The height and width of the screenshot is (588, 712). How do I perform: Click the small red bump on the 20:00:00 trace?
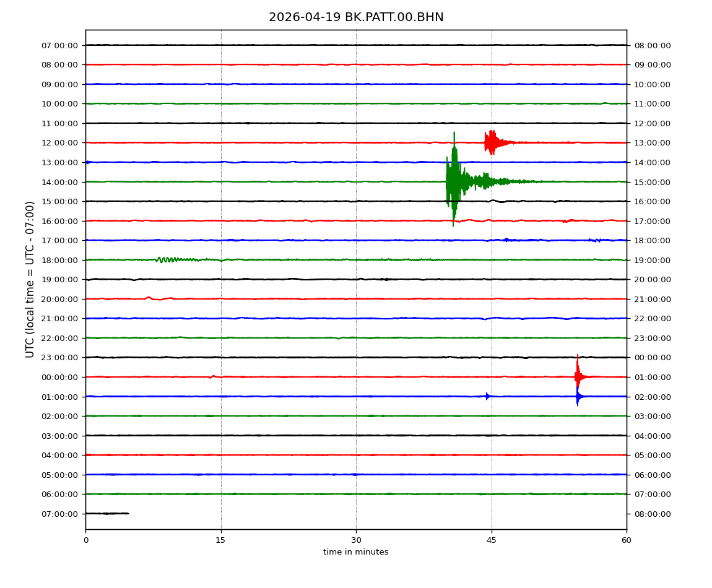(x=149, y=298)
